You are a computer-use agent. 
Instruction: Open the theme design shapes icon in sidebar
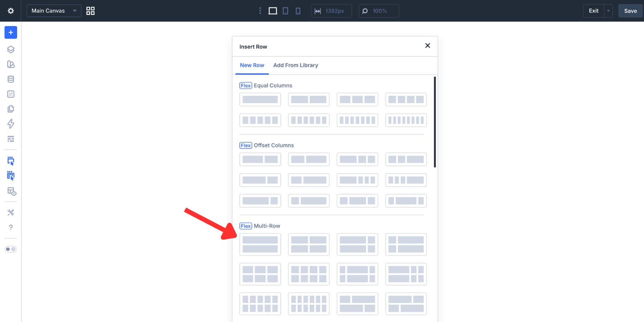tap(11, 64)
